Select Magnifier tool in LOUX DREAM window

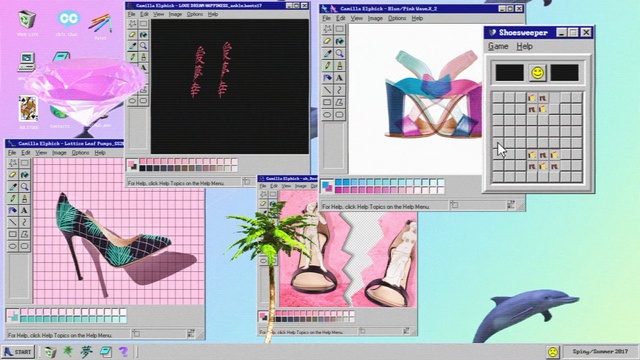143,46
